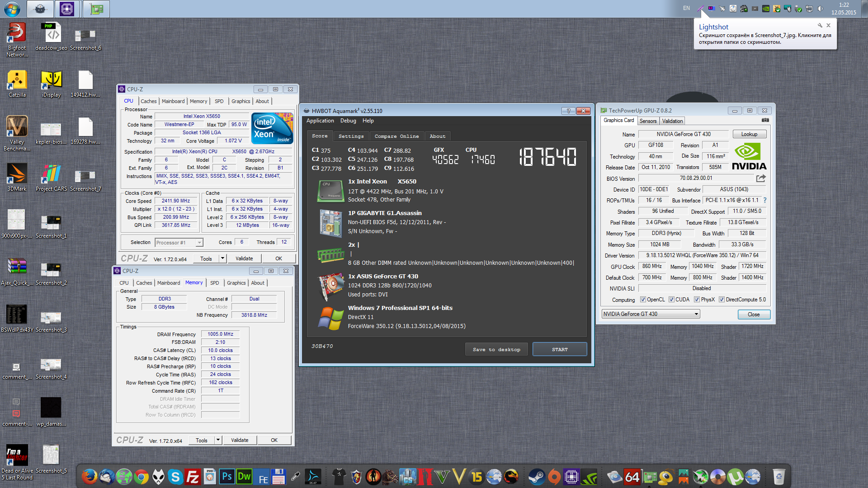Open Aquamark Settings tab

[x=351, y=136]
